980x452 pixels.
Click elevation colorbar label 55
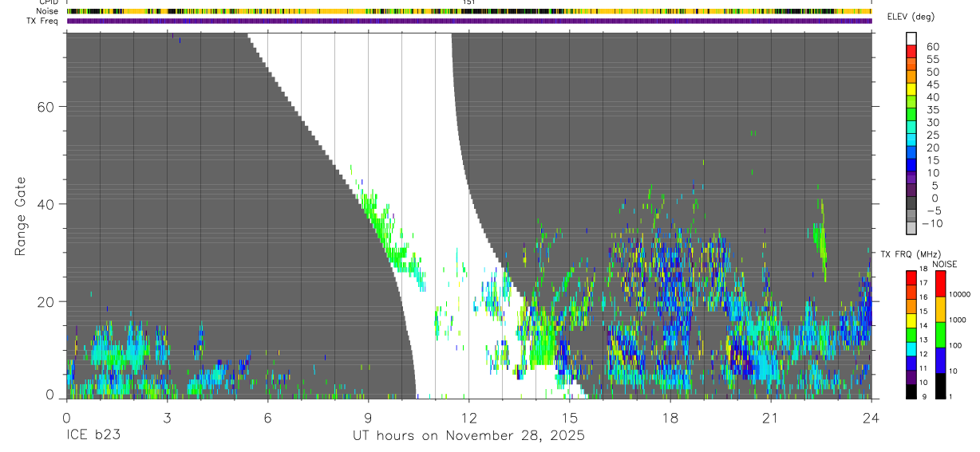pyautogui.click(x=932, y=60)
